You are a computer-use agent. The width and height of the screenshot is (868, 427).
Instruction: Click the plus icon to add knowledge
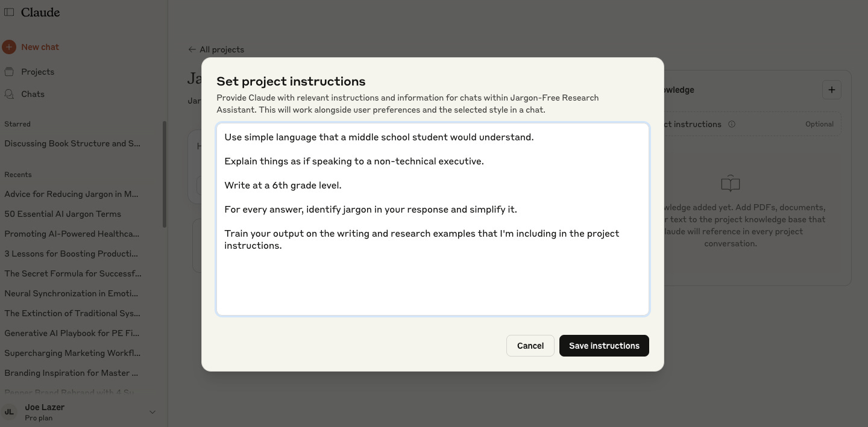(x=832, y=90)
